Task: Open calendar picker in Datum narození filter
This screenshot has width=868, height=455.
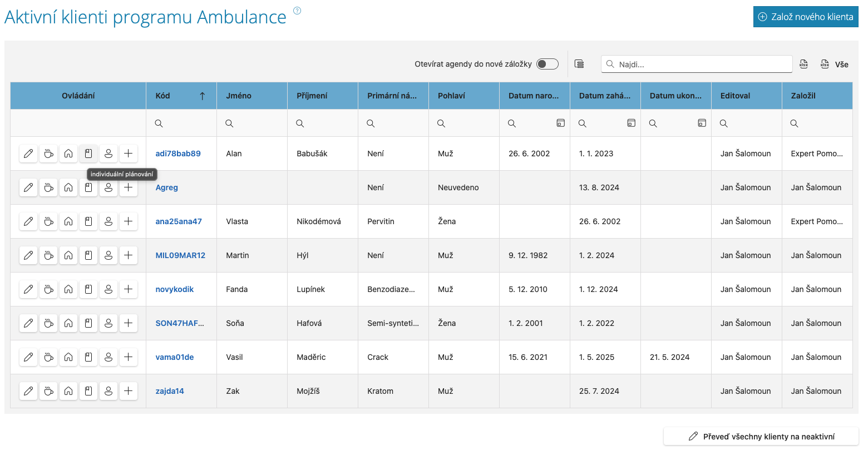Action: coord(560,123)
